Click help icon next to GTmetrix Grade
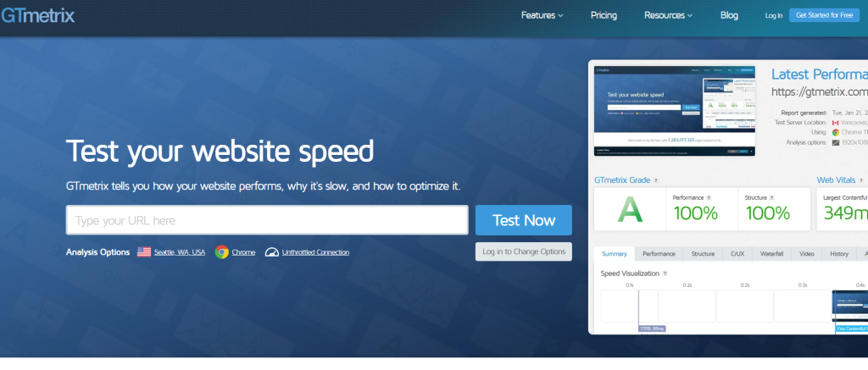The width and height of the screenshot is (868, 370). coord(656,180)
